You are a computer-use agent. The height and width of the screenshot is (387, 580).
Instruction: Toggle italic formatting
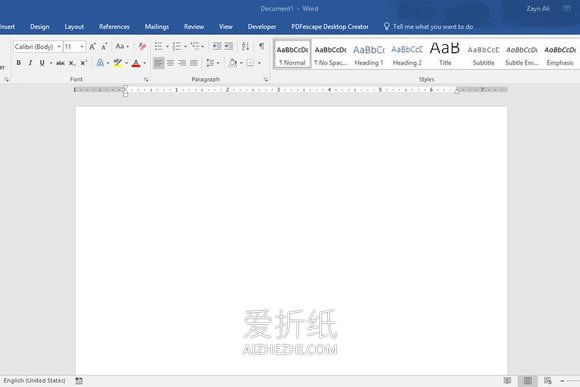(30, 63)
